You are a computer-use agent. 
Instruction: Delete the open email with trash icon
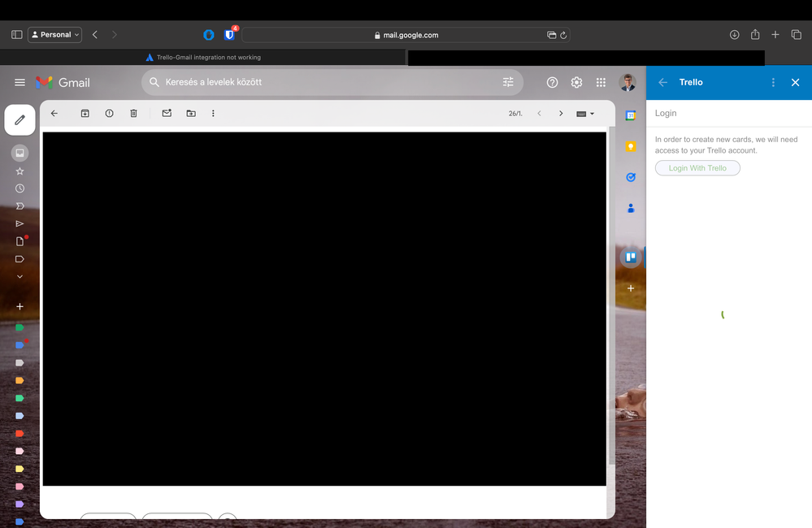pyautogui.click(x=133, y=114)
